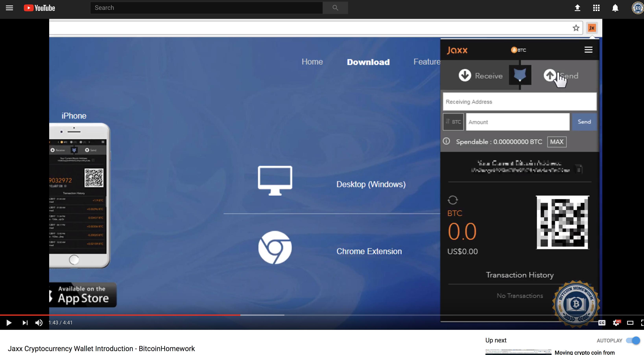Click the iPhone label

(74, 116)
